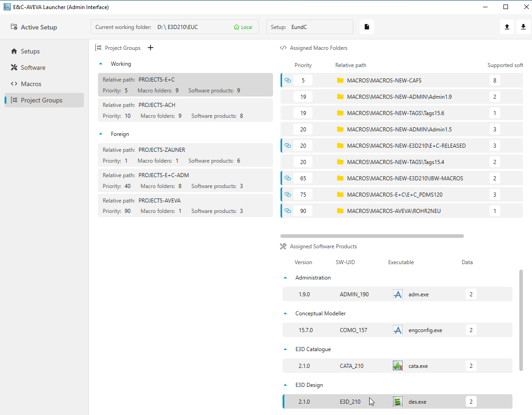Click the des.exe application icon

[398, 402]
